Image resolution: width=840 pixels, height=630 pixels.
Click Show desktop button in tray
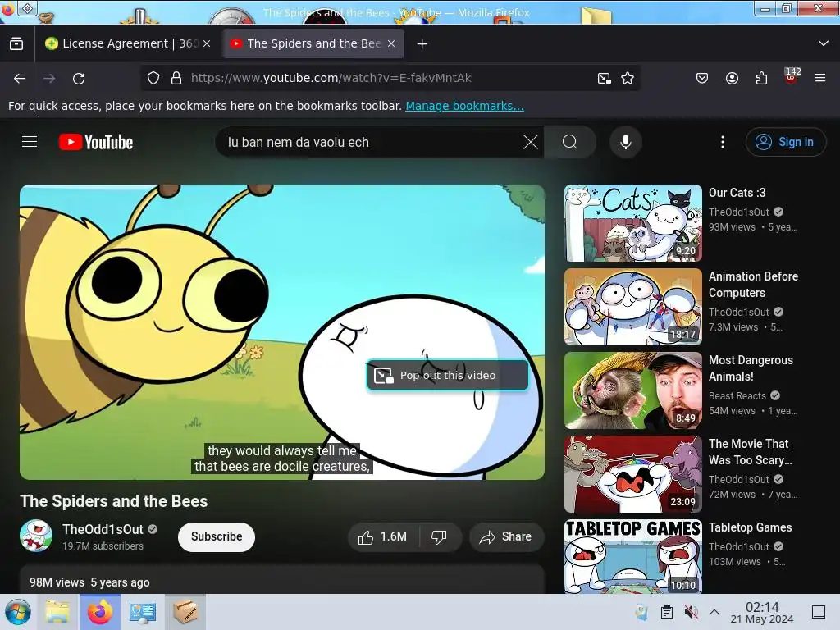pos(819,612)
